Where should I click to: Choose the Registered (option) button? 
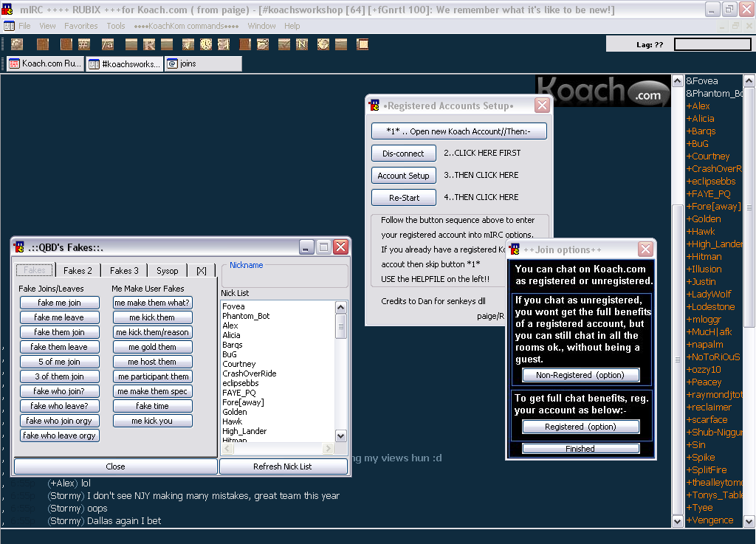pyautogui.click(x=580, y=427)
